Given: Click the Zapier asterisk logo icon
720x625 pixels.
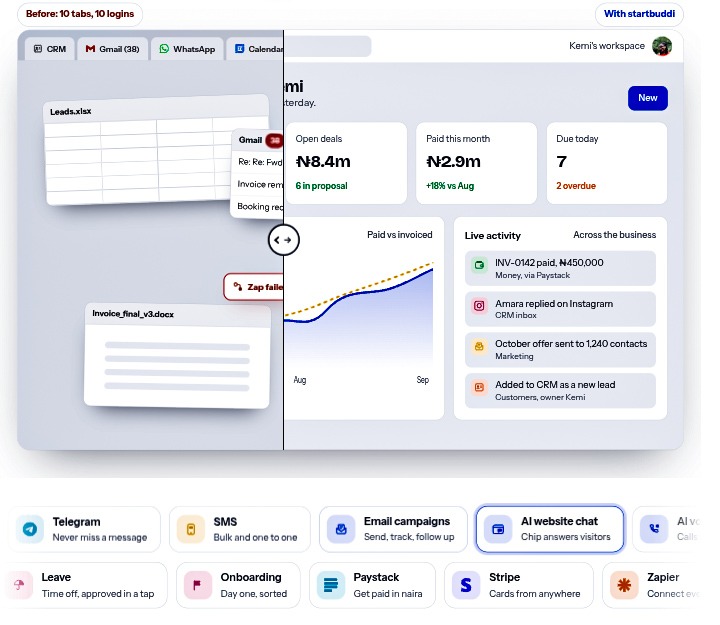Looking at the screenshot, I should click(624, 585).
